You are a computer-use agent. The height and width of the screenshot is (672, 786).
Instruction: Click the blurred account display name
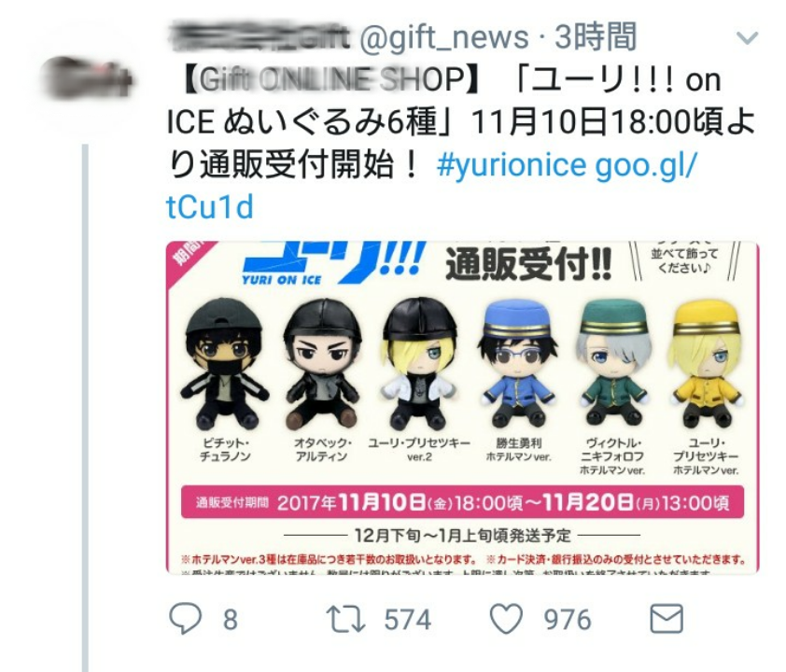point(260,37)
